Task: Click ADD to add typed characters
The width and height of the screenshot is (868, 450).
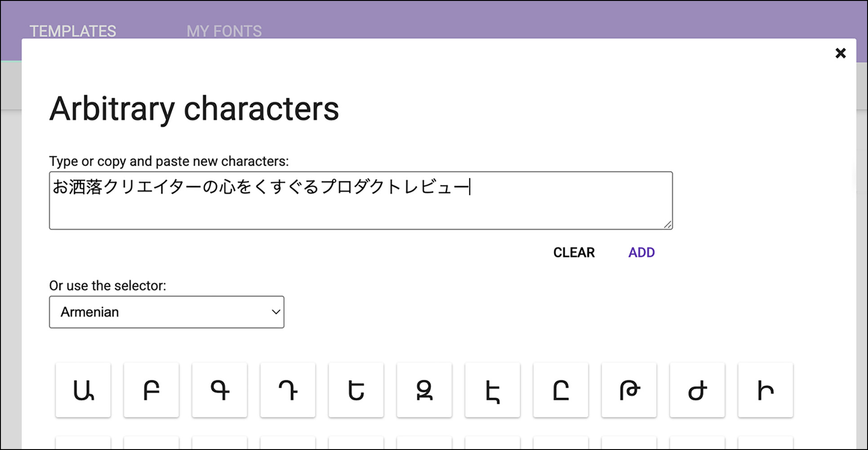Action: tap(641, 252)
